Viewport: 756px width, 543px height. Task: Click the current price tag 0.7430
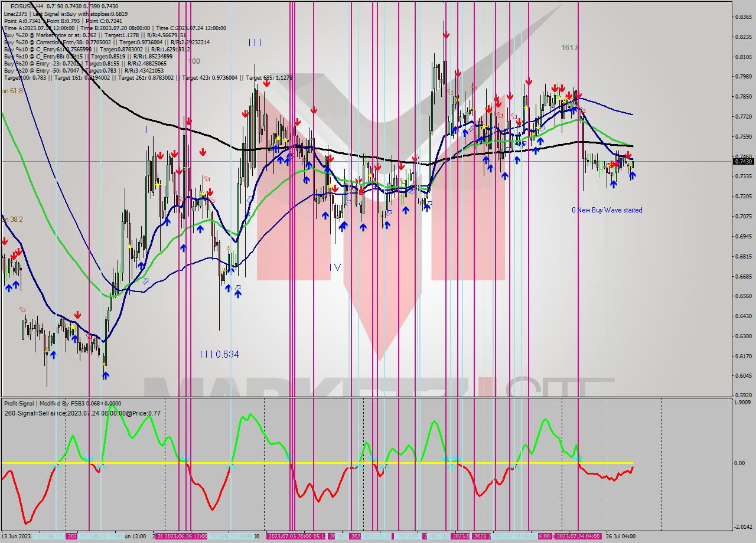pyautogui.click(x=743, y=161)
